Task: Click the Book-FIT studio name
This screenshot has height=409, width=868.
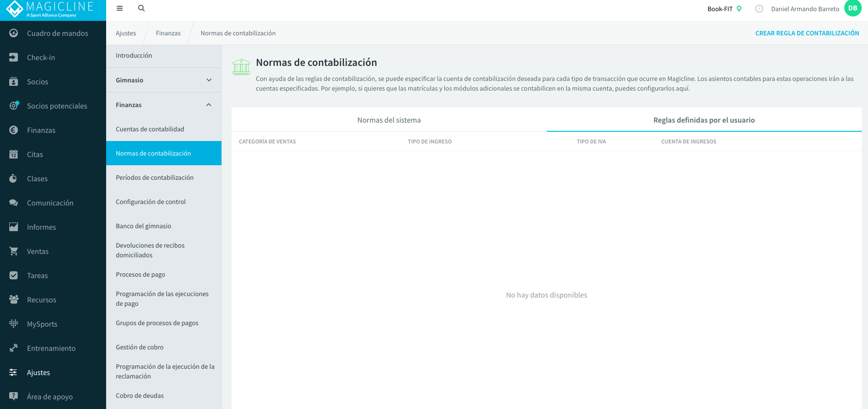Action: click(x=720, y=9)
